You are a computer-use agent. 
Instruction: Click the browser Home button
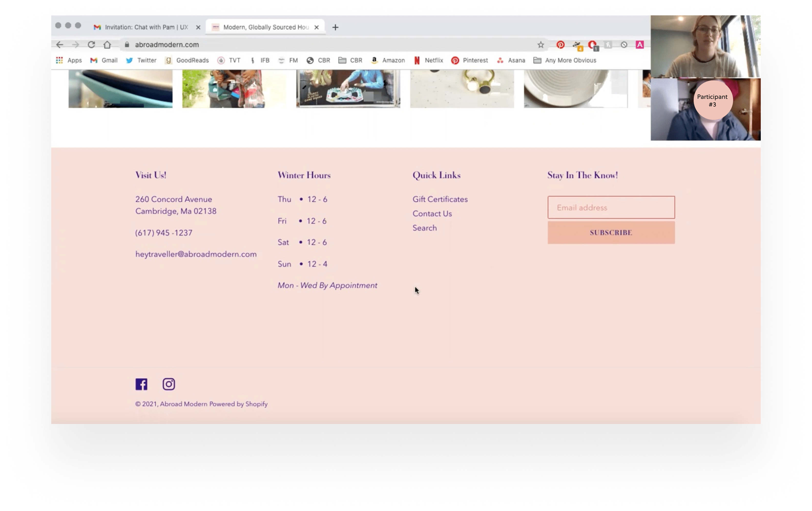[x=107, y=45]
